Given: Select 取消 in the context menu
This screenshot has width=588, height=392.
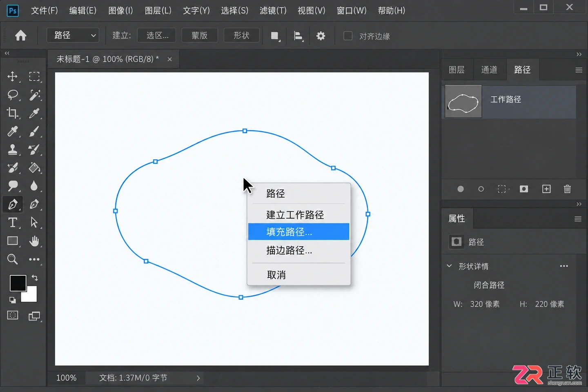Looking at the screenshot, I should click(x=298, y=275).
